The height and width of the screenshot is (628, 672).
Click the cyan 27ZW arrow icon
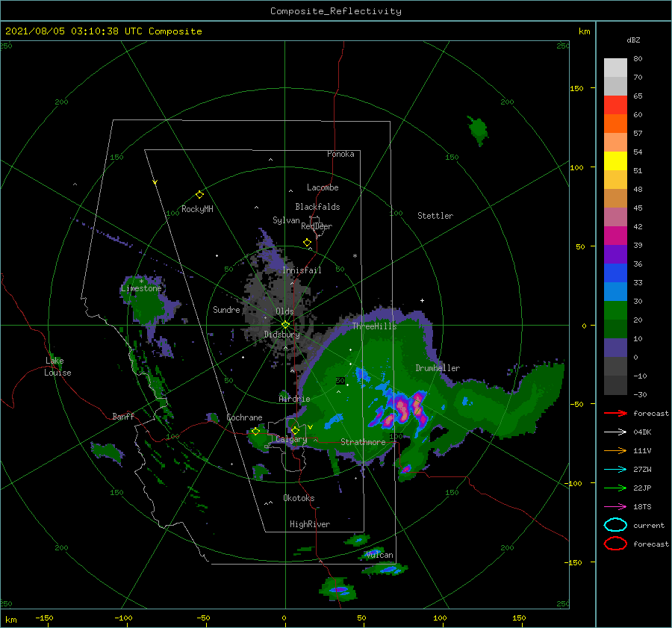(x=615, y=470)
